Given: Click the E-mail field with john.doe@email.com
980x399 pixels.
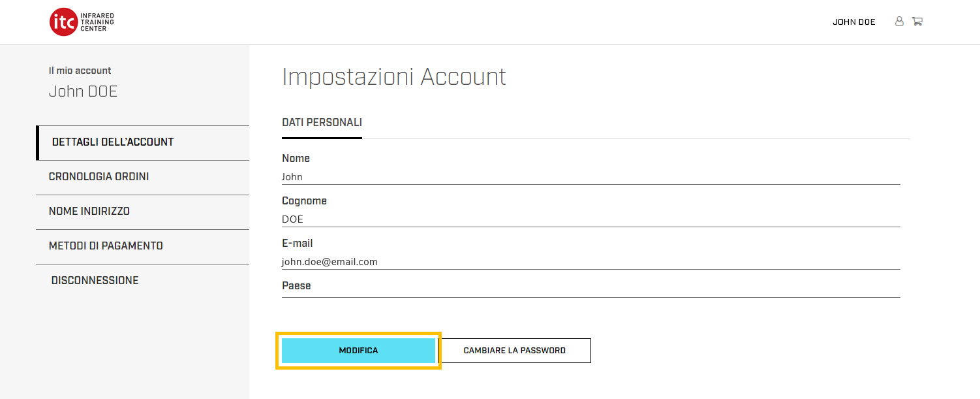Looking at the screenshot, I should tap(590, 262).
